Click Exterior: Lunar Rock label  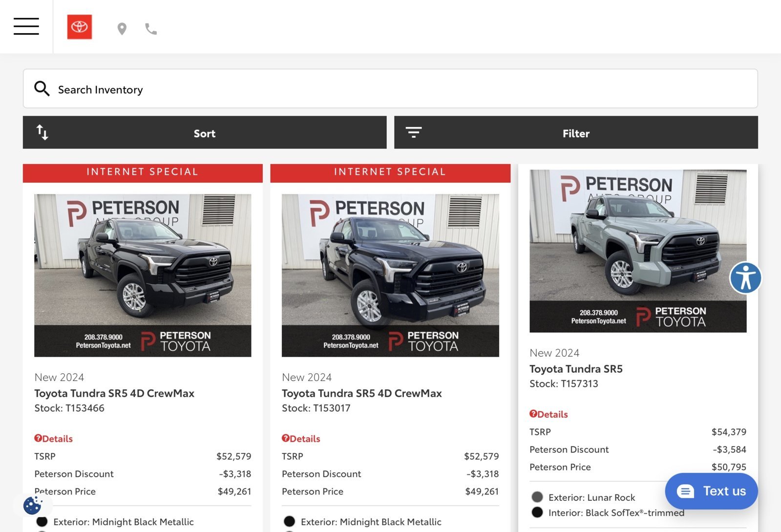tap(592, 497)
